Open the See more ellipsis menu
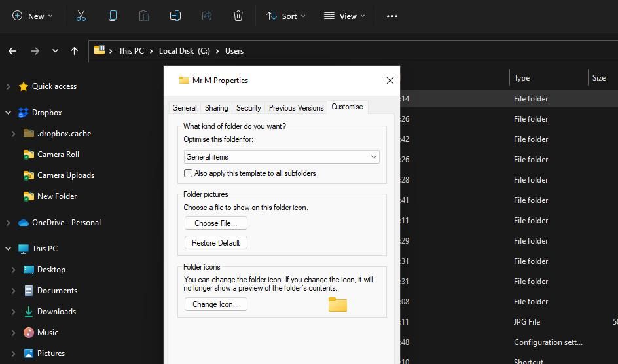 tap(392, 16)
